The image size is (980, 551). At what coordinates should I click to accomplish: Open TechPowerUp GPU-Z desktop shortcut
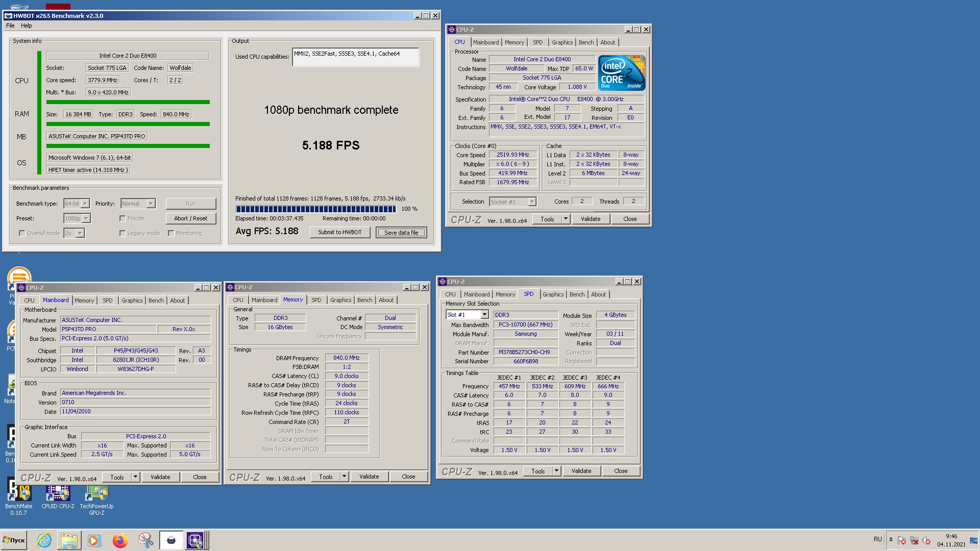96,499
